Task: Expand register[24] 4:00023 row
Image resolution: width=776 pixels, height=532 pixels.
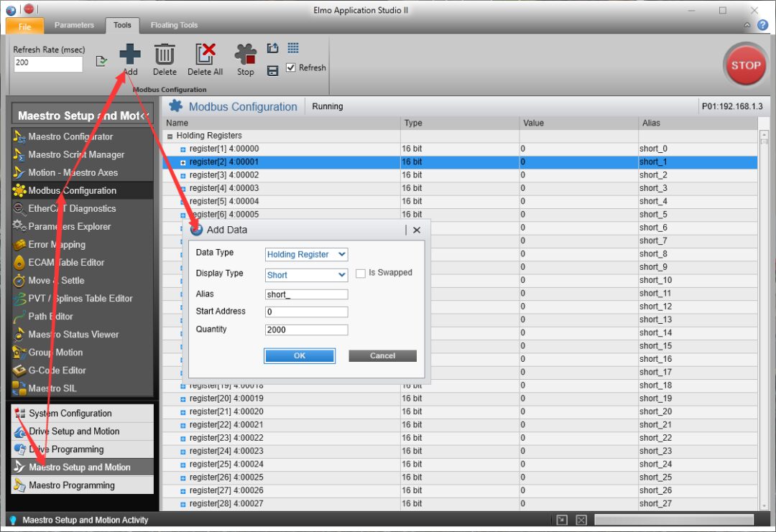Action: 183,452
